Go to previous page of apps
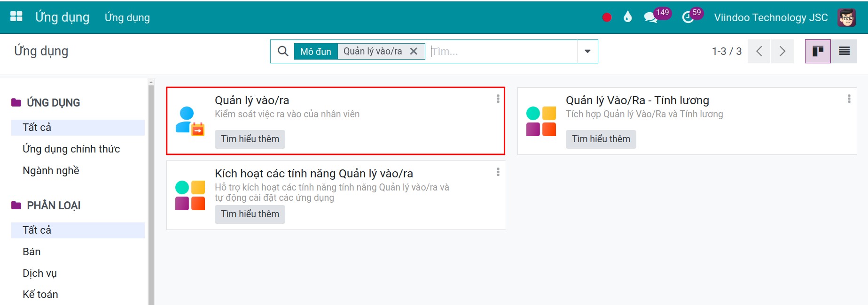868x305 pixels. (x=759, y=51)
